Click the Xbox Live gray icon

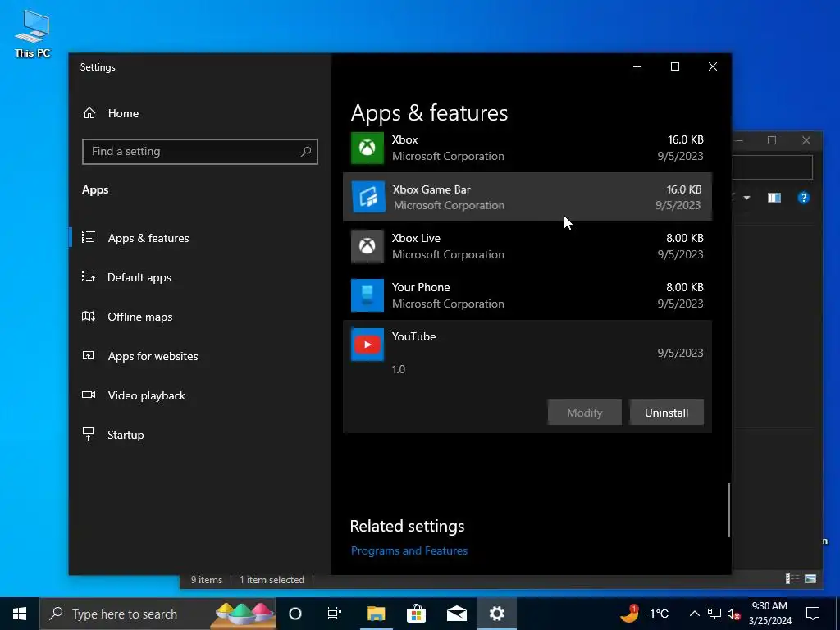click(367, 246)
